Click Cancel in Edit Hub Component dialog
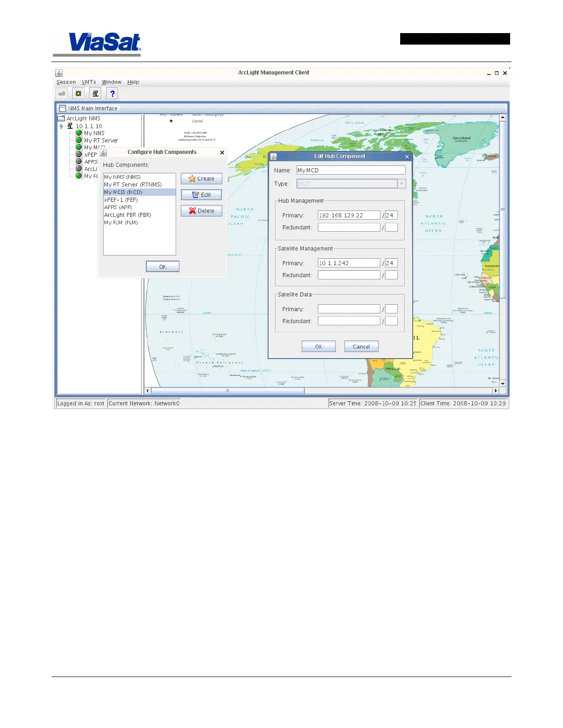This screenshot has height=728, width=563. (x=362, y=347)
